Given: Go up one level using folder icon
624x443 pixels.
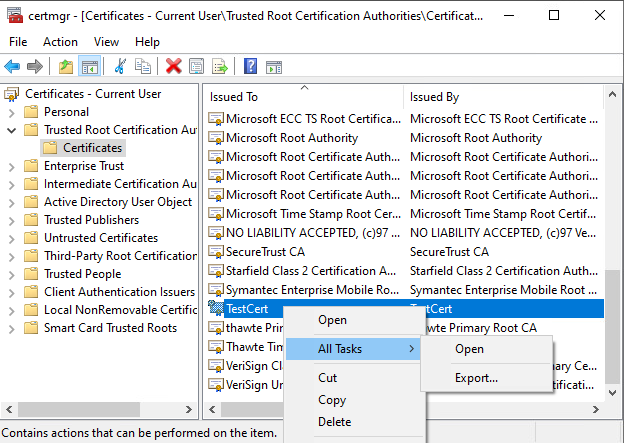Looking at the screenshot, I should [66, 66].
